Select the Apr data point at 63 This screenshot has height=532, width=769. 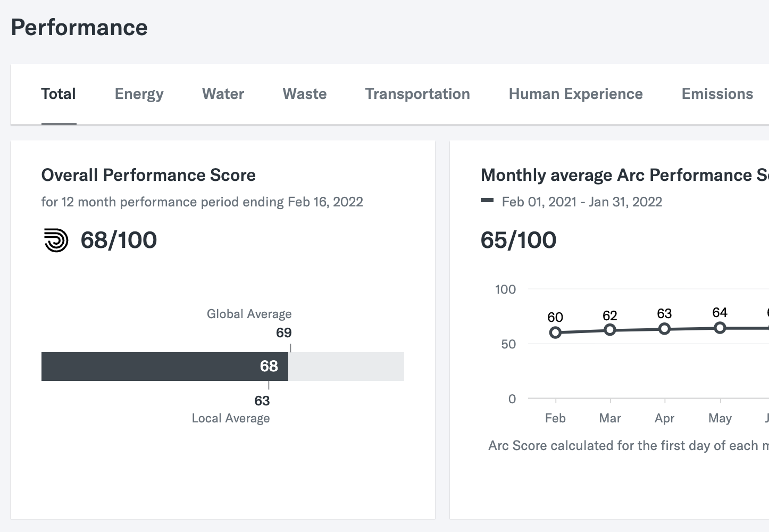coord(664,329)
